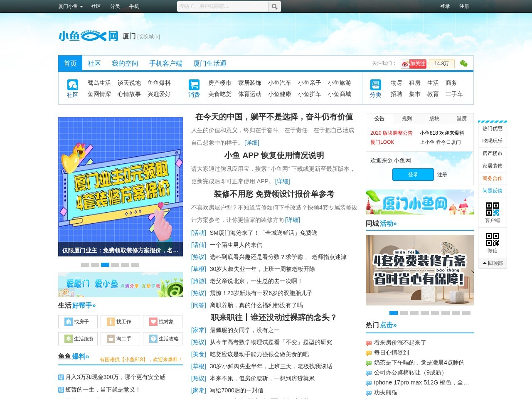Open the 厦门生活通 navigation tab
This screenshot has width=532, height=399.
pos(209,64)
